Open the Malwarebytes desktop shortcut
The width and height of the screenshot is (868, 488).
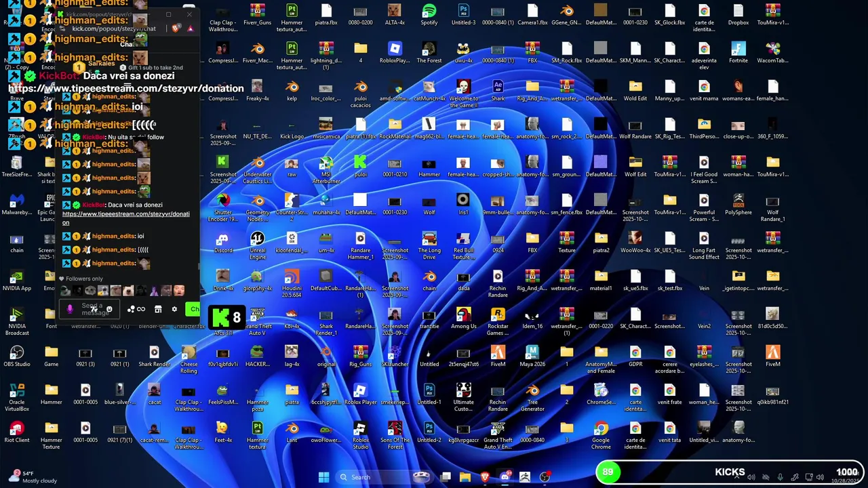[x=17, y=205]
